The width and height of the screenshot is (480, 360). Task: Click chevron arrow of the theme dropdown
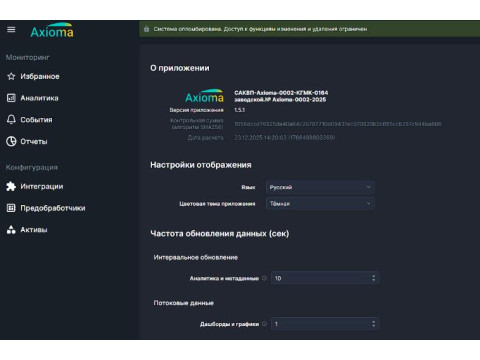pos(368,204)
